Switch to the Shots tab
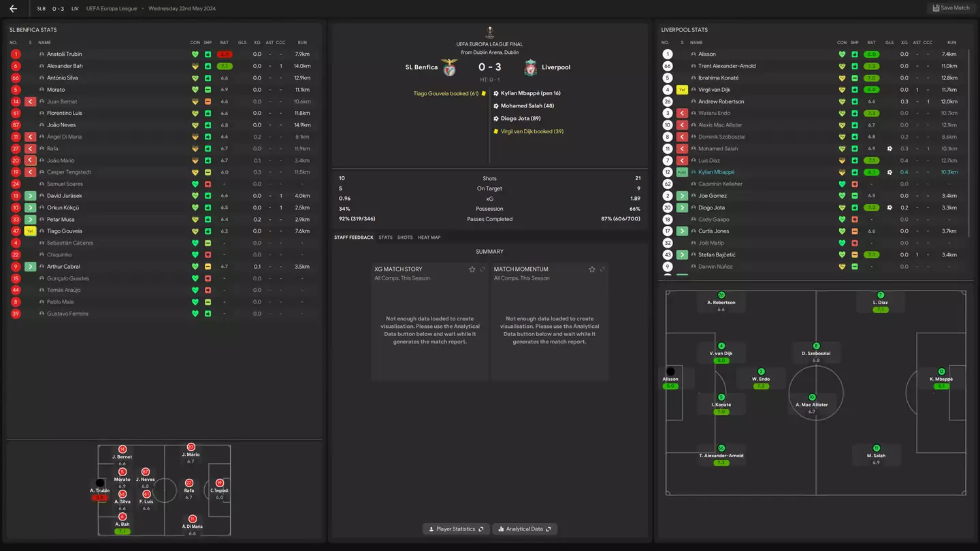 (405, 237)
